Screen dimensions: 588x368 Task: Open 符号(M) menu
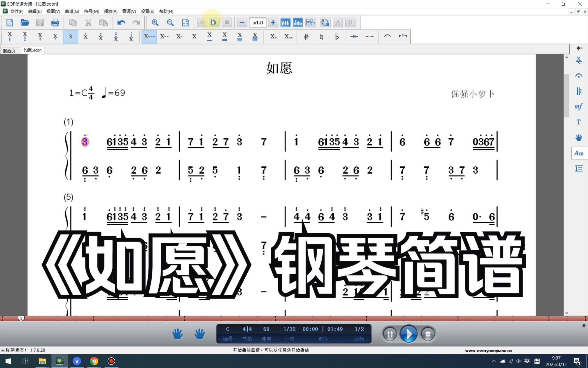[92, 11]
